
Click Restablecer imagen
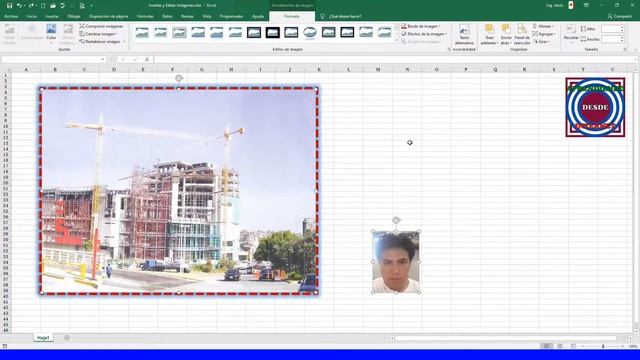click(100, 42)
